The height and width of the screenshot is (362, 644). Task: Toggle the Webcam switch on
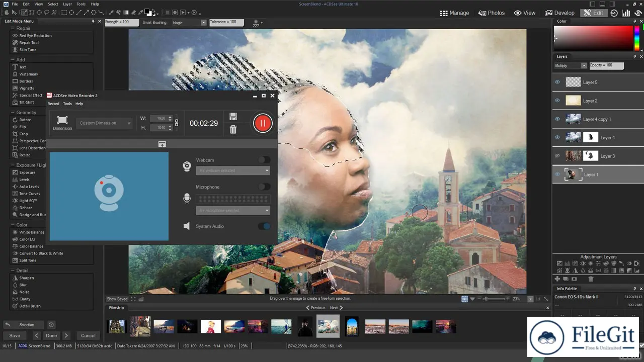(264, 160)
